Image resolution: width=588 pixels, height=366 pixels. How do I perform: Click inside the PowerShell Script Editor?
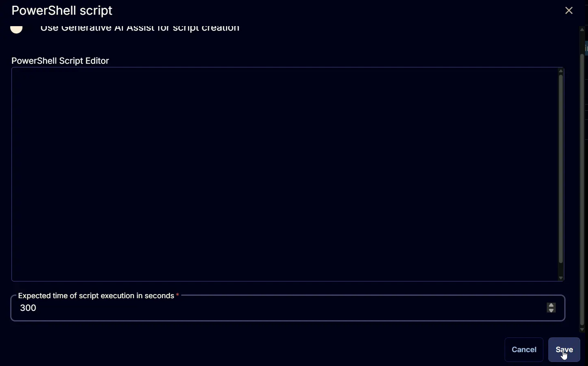285,174
